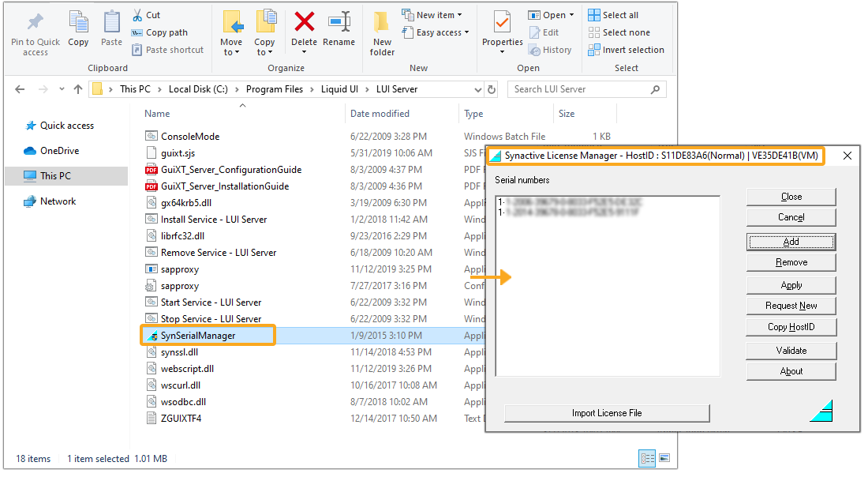Select the Start Service - LUI Server file
The width and height of the screenshot is (868, 481).
tap(211, 302)
